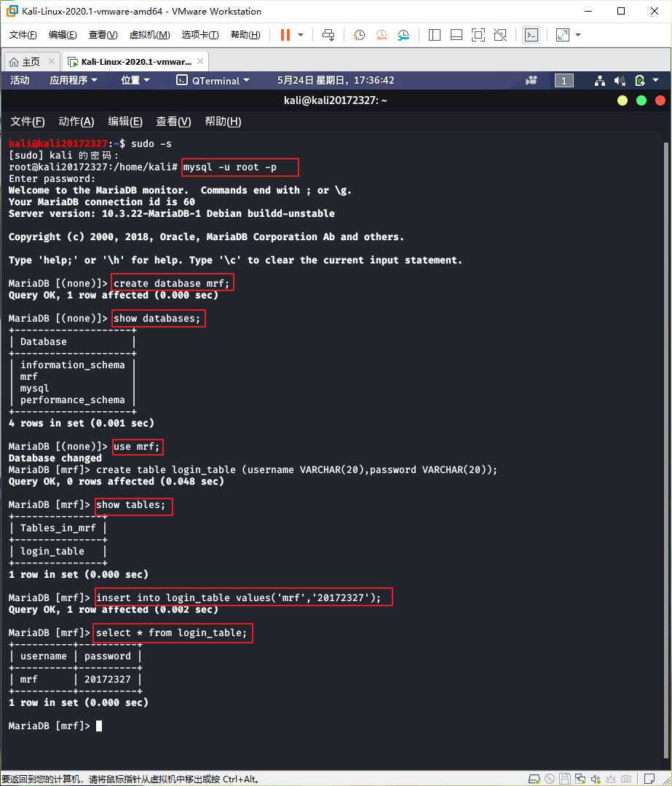Click red close dot of QTerminal window
Viewport: 672px width, 786px height.
point(660,100)
